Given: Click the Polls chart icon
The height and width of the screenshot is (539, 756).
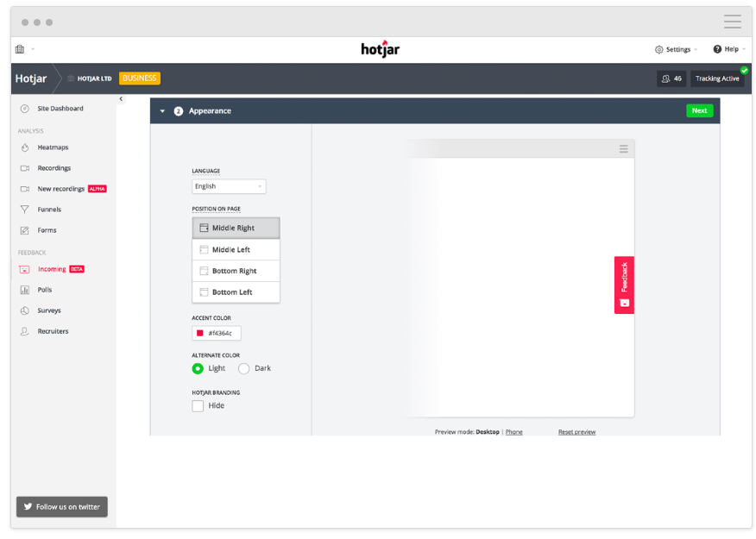Looking at the screenshot, I should point(24,290).
